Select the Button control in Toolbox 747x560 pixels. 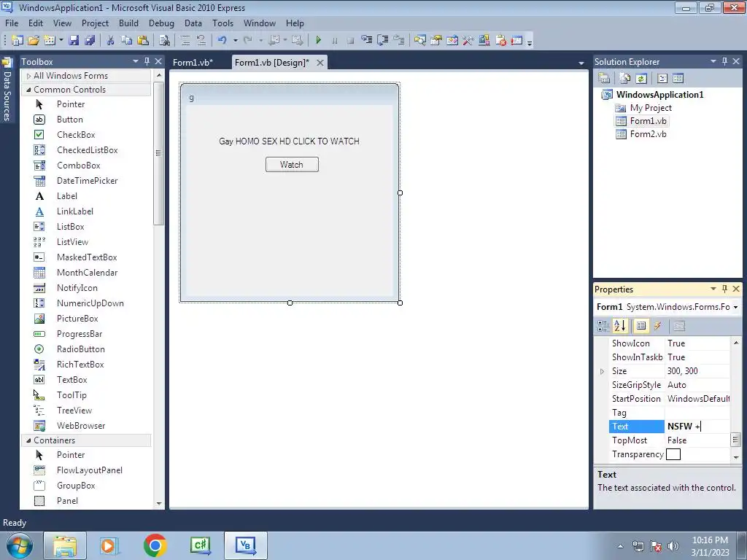pyautogui.click(x=70, y=120)
